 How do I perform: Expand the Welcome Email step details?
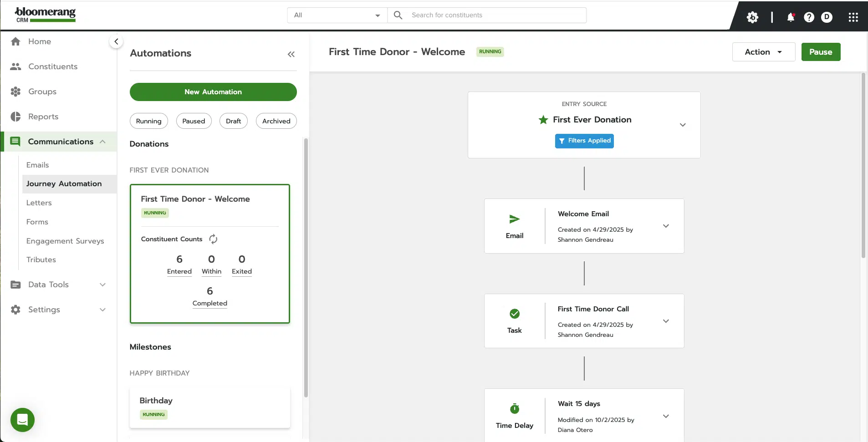(666, 226)
